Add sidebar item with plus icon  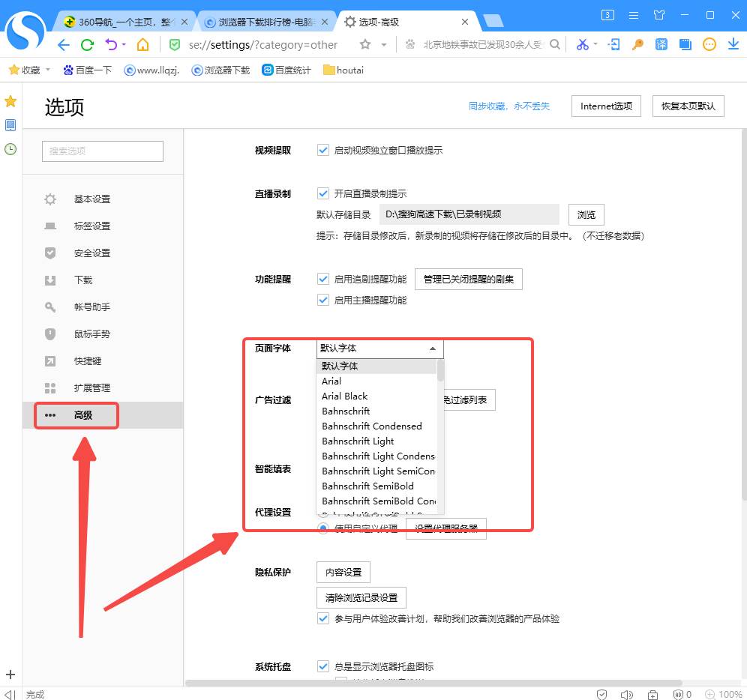(x=10, y=675)
